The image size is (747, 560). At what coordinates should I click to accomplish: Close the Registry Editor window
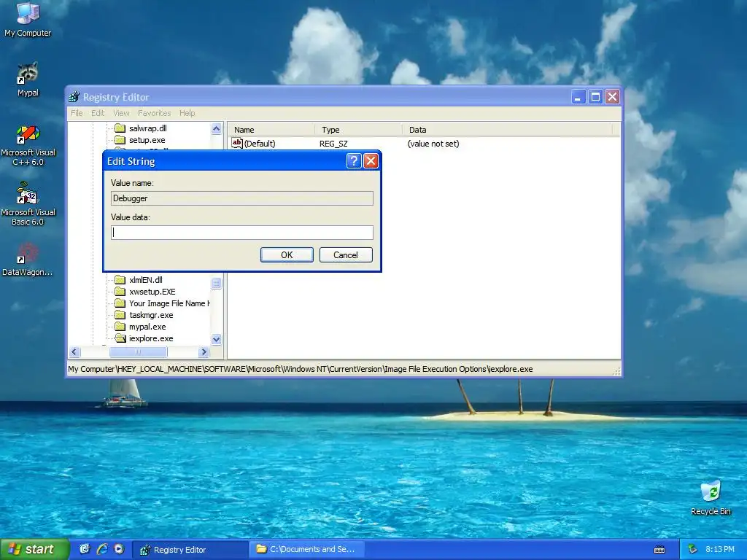[612, 97]
